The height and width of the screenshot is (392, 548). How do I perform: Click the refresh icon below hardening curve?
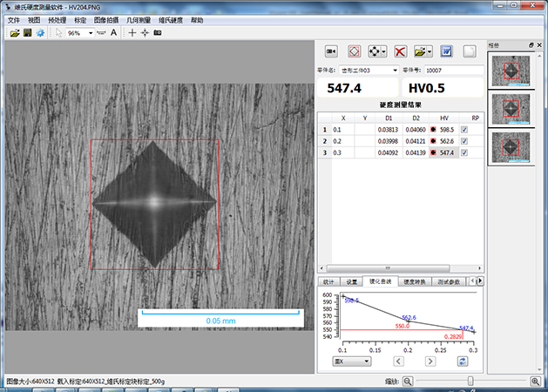coord(462,361)
